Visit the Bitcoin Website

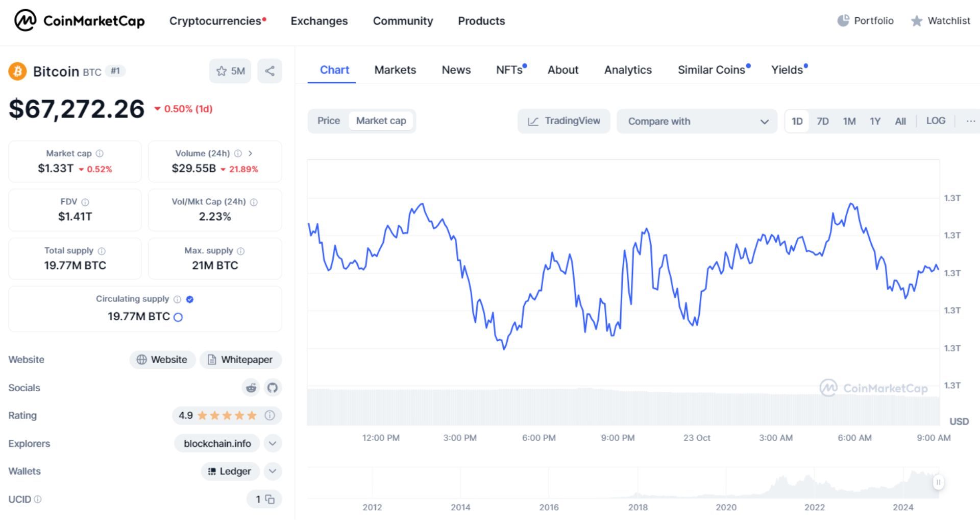(x=162, y=360)
